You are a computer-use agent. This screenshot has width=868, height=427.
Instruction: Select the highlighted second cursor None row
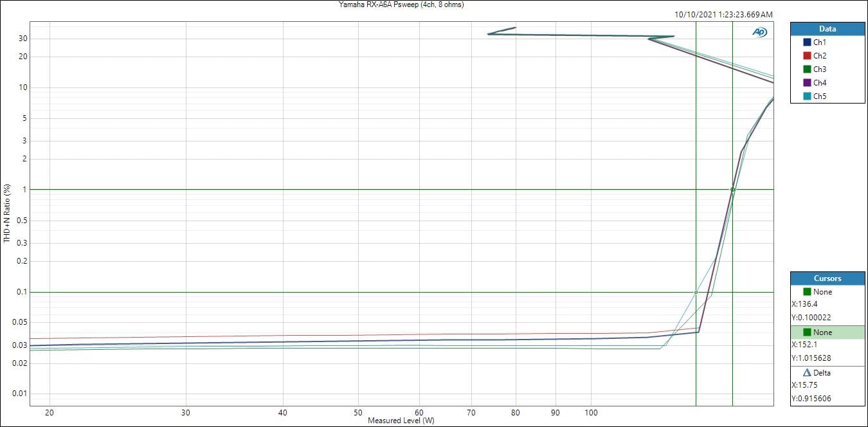(x=827, y=332)
